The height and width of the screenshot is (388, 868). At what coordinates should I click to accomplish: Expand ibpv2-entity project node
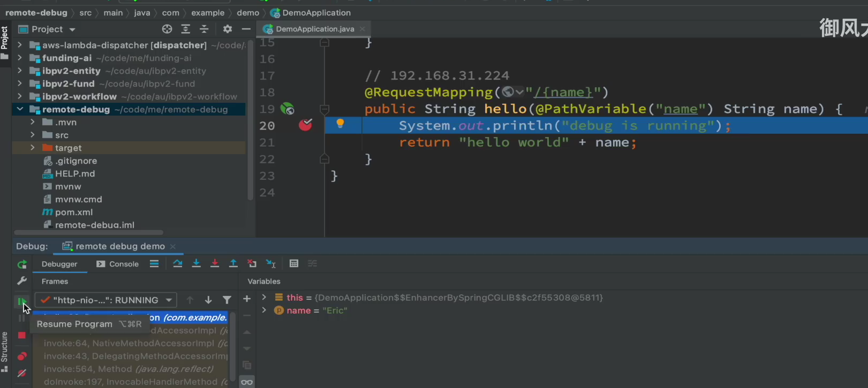(x=20, y=71)
